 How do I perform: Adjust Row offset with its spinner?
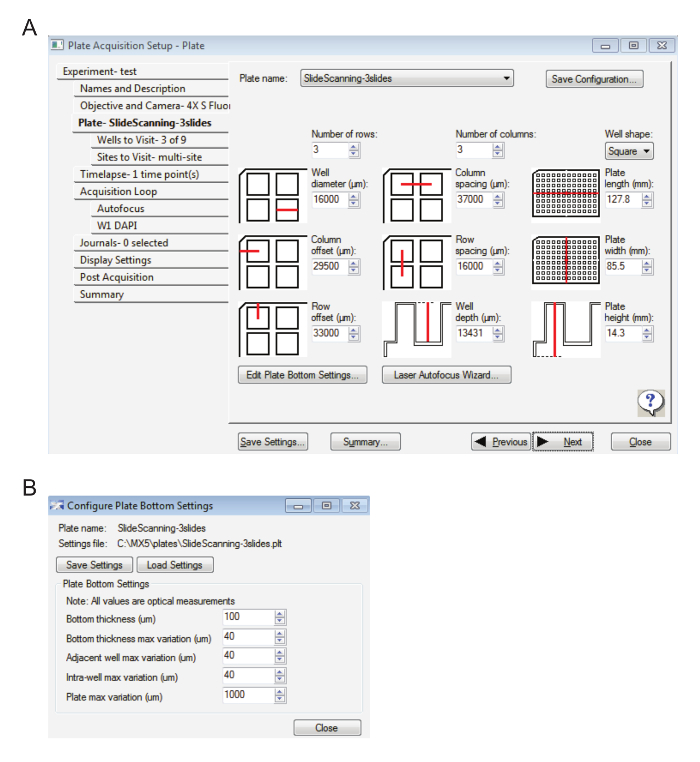pyautogui.click(x=354, y=333)
